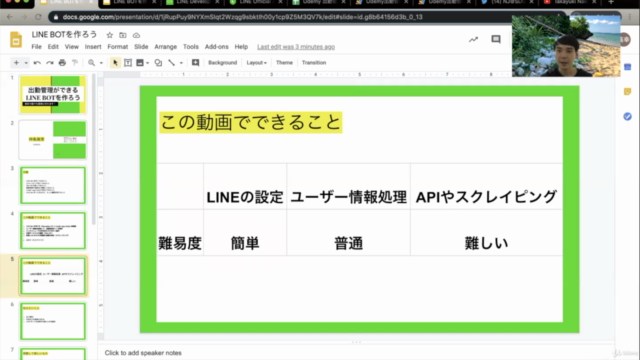Open the shape tool
Image resolution: width=640 pixels, height=360 pixels.
[x=158, y=62]
